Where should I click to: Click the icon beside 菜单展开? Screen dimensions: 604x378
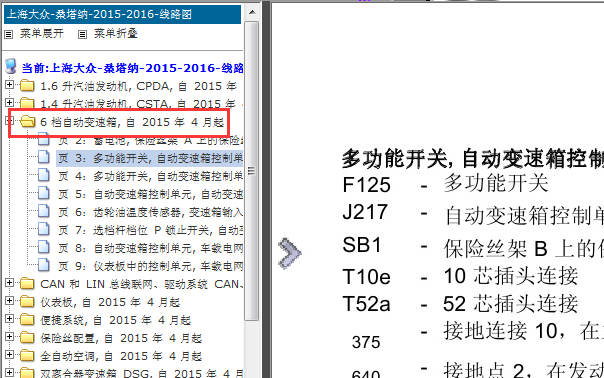click(8, 35)
